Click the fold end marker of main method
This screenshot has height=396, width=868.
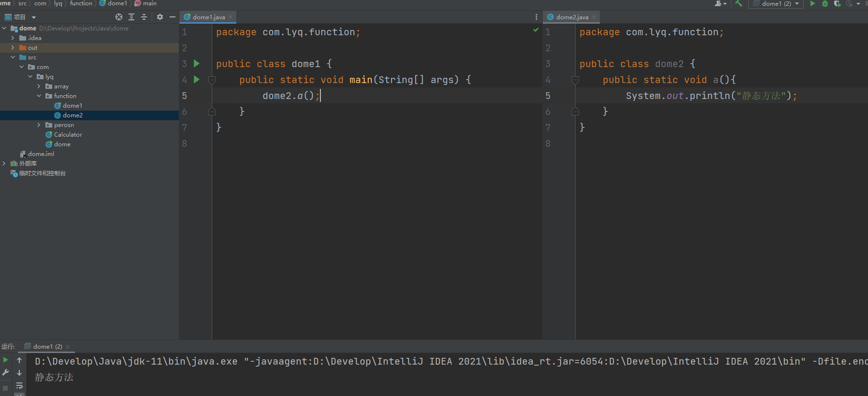coord(212,112)
